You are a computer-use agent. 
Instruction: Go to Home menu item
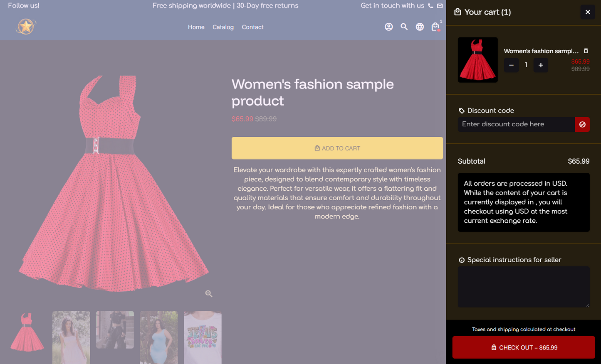[x=196, y=27]
